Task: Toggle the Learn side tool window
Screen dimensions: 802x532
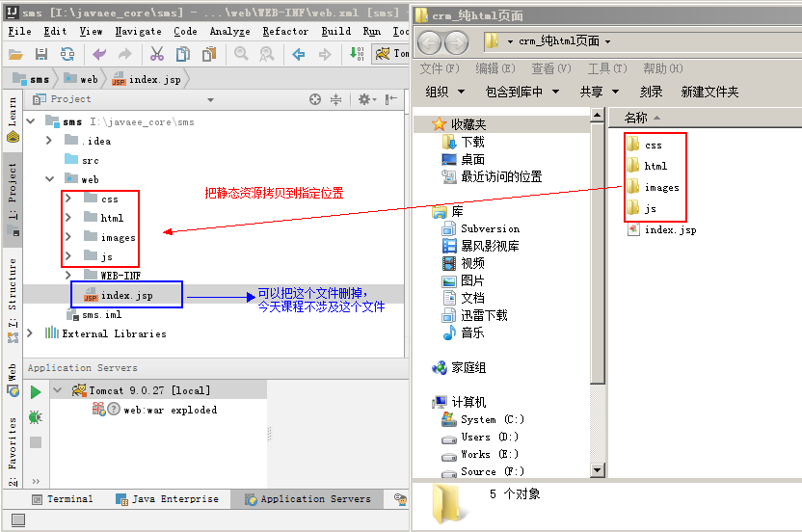Action: 13,120
